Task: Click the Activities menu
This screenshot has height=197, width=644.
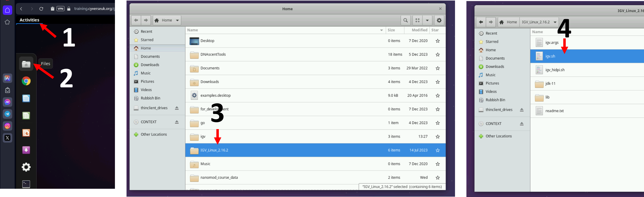Action: [29, 20]
